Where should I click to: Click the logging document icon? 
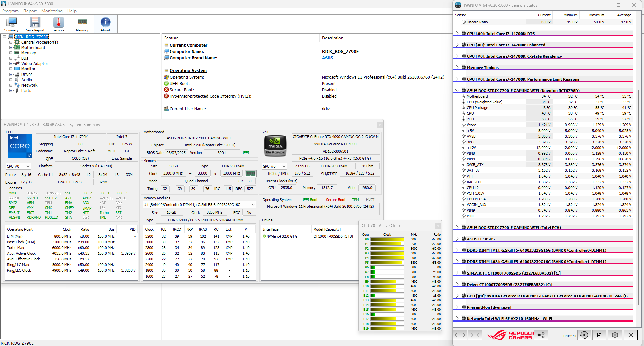tap(599, 335)
